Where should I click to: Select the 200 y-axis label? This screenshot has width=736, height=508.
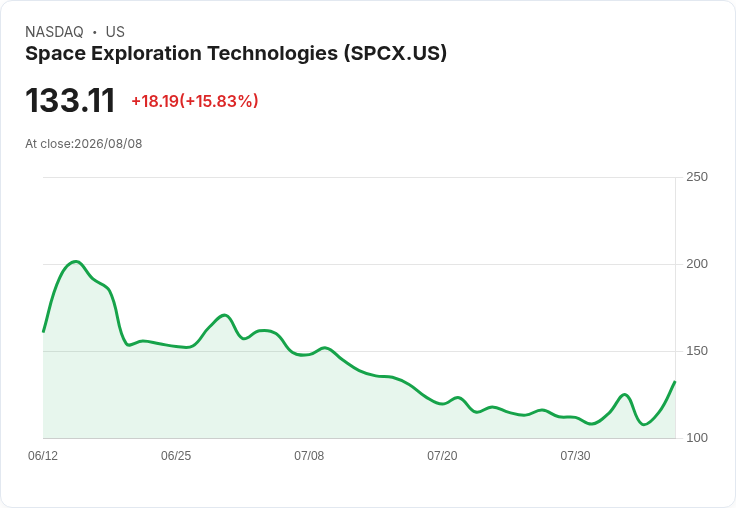pyautogui.click(x=697, y=264)
